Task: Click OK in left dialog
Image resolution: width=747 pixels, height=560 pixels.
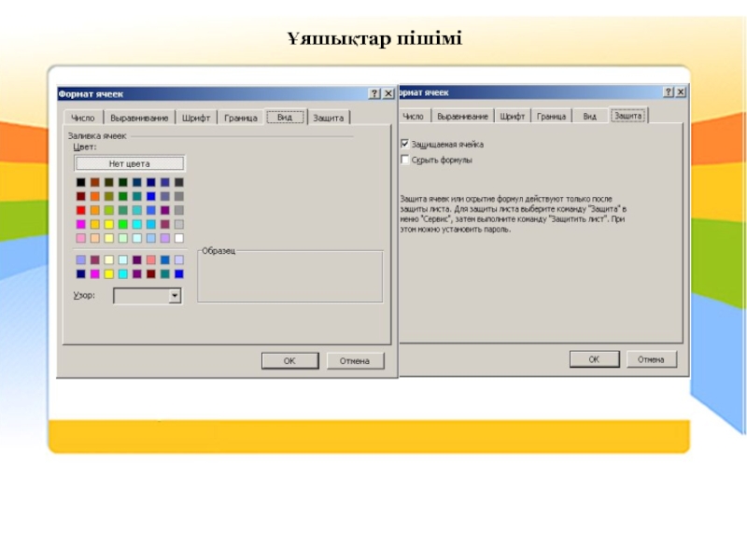Action: (x=289, y=361)
